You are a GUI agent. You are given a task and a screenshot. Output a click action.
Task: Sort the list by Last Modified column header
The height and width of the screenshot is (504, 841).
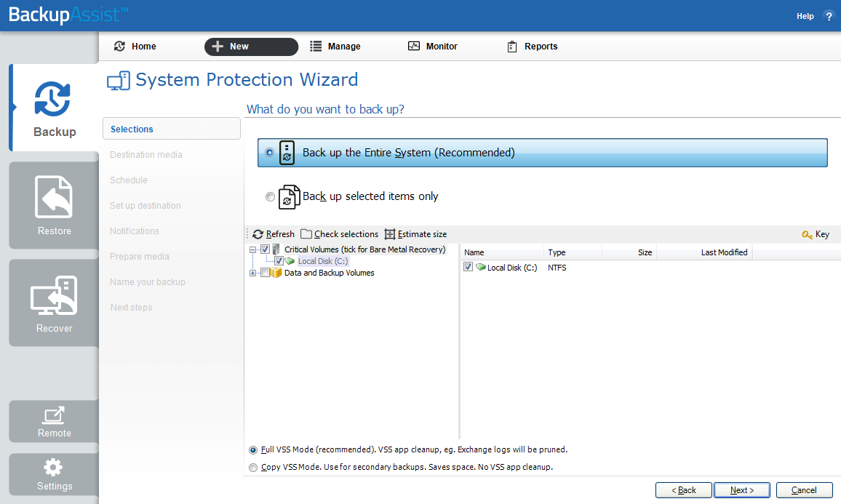click(704, 252)
